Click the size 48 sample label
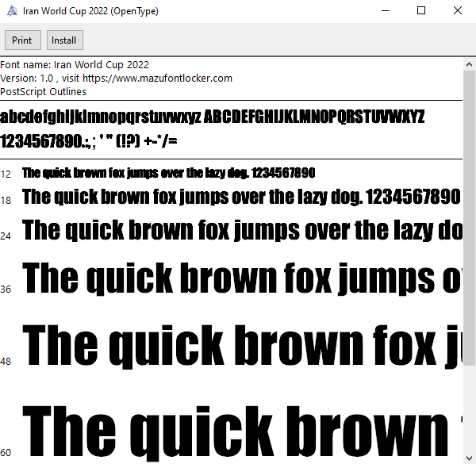476x464 pixels. coord(6,362)
